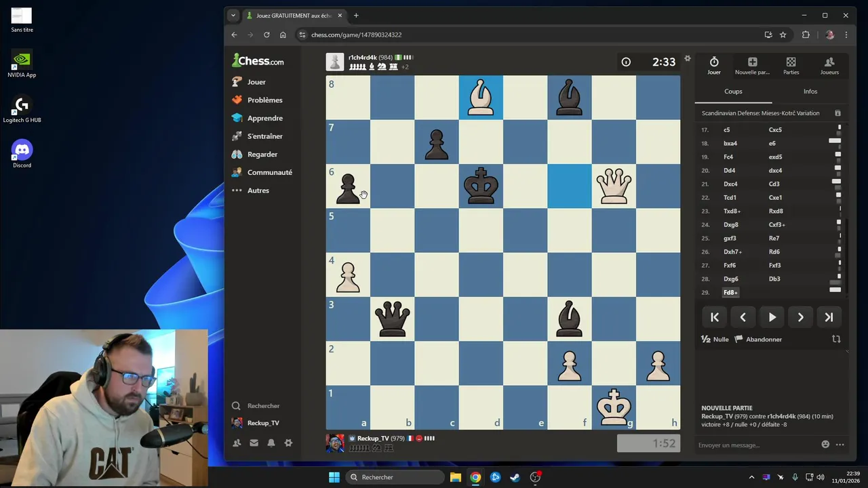Reload the Chess.com page
Viewport: 868px width, 488px height.
coord(267,35)
